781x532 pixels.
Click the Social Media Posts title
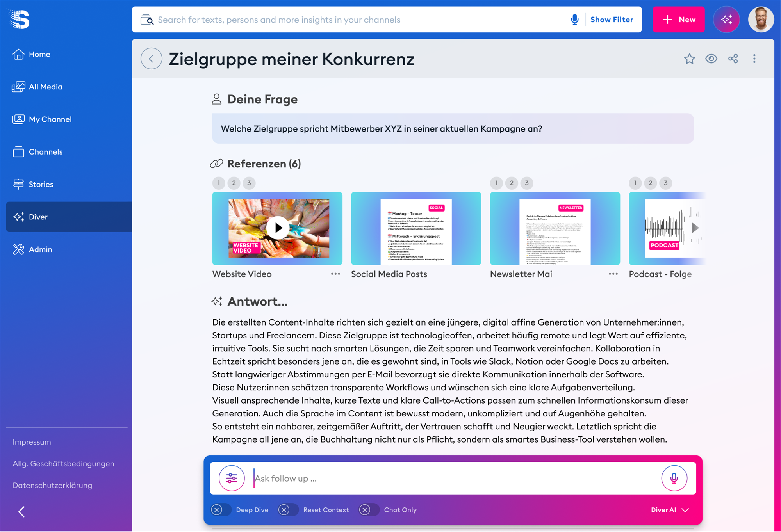(x=389, y=274)
